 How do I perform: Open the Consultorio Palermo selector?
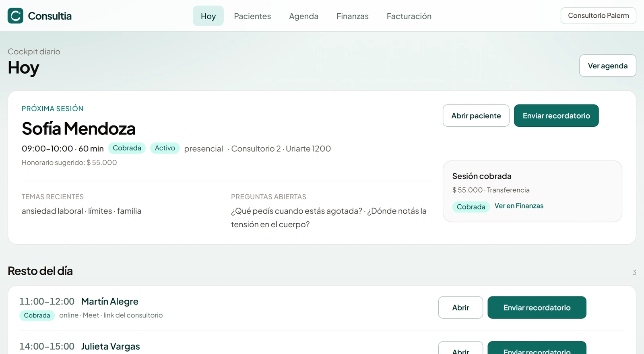[598, 16]
